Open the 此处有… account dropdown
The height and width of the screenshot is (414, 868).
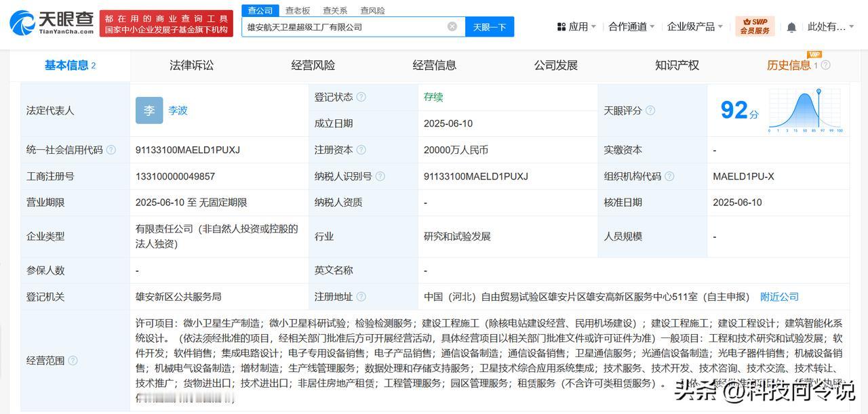[831, 26]
